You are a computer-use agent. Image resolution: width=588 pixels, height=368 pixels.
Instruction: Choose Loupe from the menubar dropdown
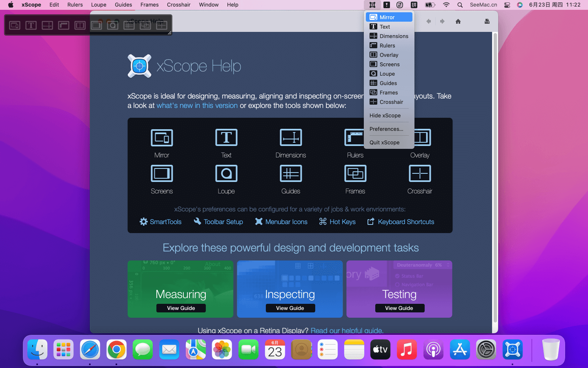(x=389, y=74)
